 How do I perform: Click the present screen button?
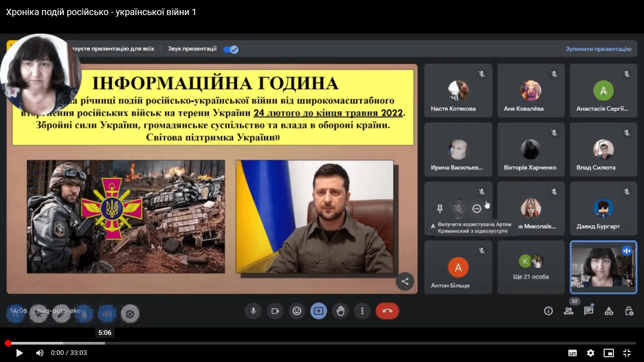click(x=318, y=311)
